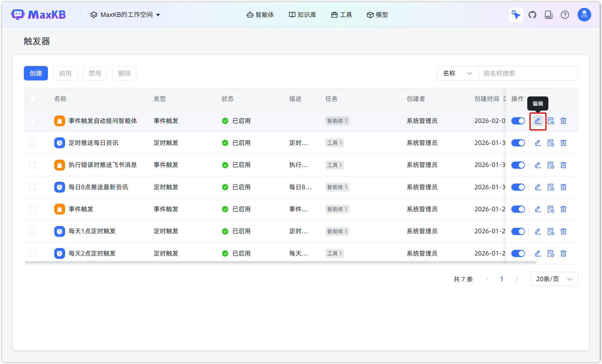Click the MaxKB logo icon
Screen dimensions: 602x364
coord(18,14)
